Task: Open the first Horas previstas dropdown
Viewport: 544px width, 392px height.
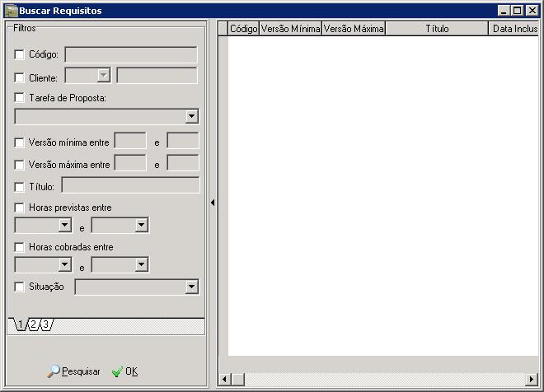Action: [65, 226]
